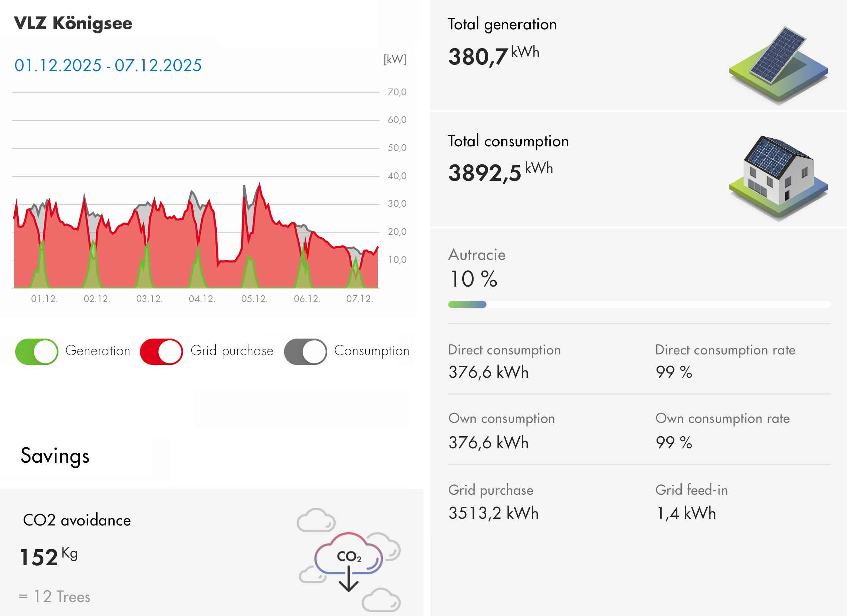847x616 pixels.
Task: Click the Own consumption 376,6 kWh entry
Action: coord(489,442)
